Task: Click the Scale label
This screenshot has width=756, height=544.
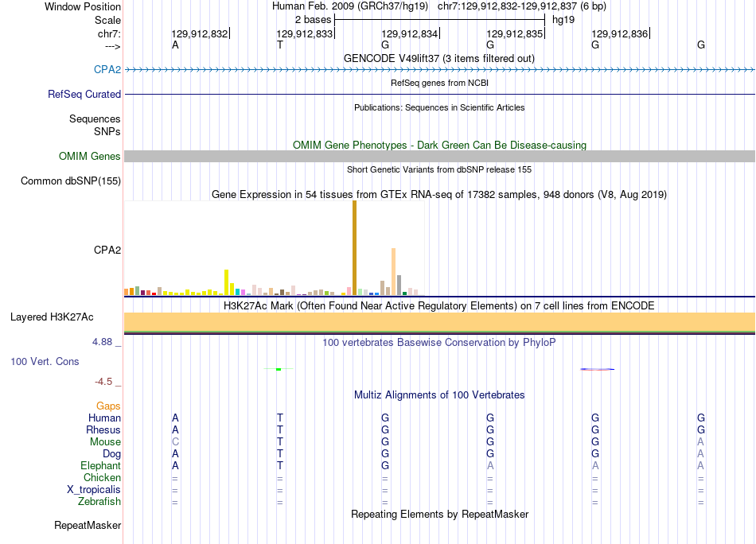Action: pos(107,20)
